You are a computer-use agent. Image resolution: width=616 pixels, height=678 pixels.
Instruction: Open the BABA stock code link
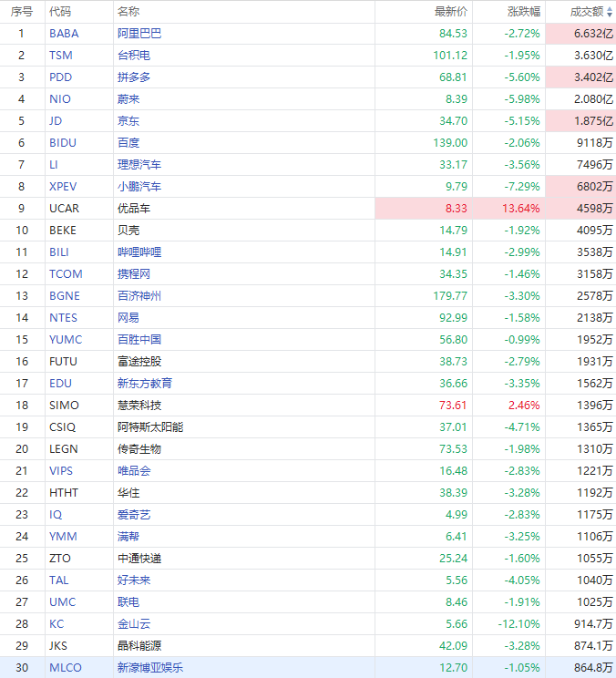click(64, 34)
